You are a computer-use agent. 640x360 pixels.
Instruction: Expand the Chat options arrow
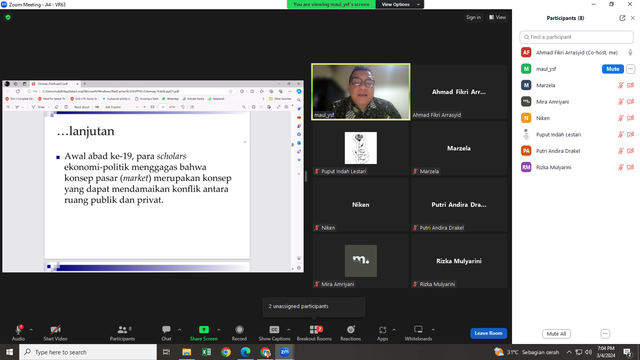tap(179, 330)
